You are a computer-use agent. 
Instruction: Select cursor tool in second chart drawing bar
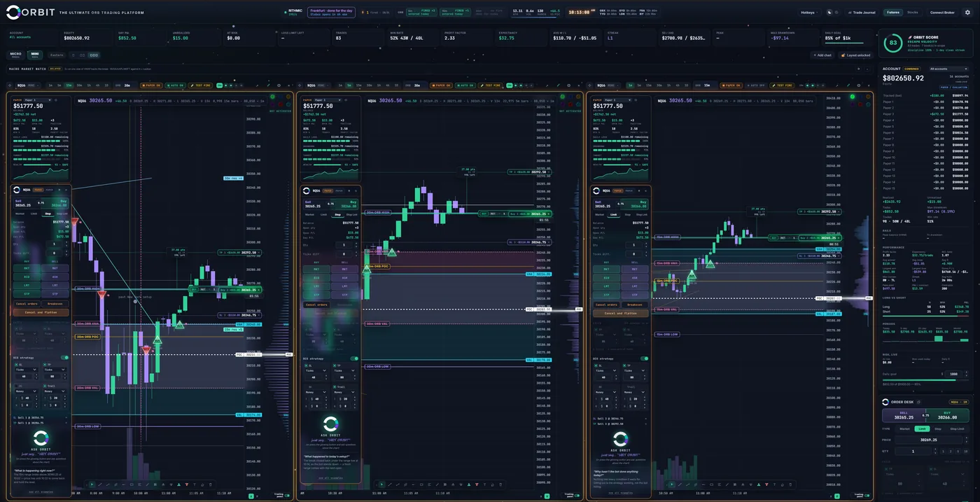(x=381, y=484)
